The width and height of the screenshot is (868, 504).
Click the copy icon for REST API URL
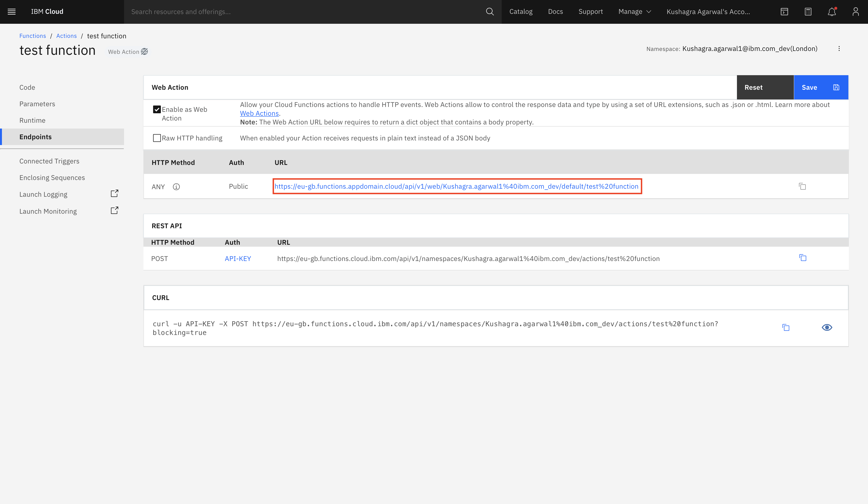[803, 258]
